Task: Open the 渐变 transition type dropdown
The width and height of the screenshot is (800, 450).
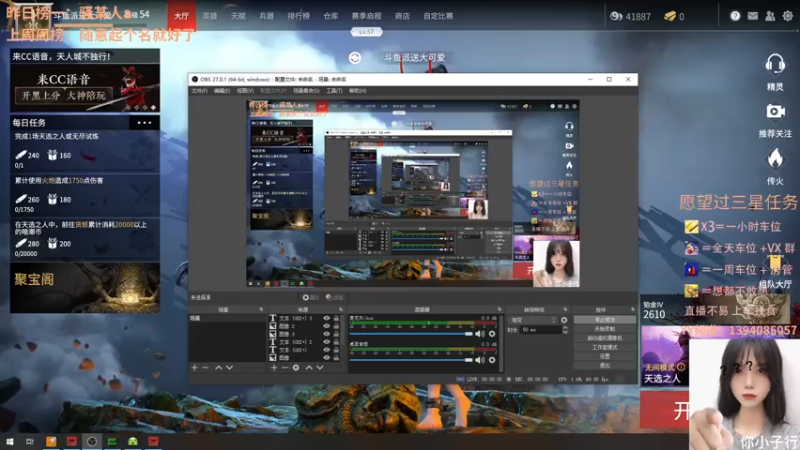Action: click(x=533, y=320)
